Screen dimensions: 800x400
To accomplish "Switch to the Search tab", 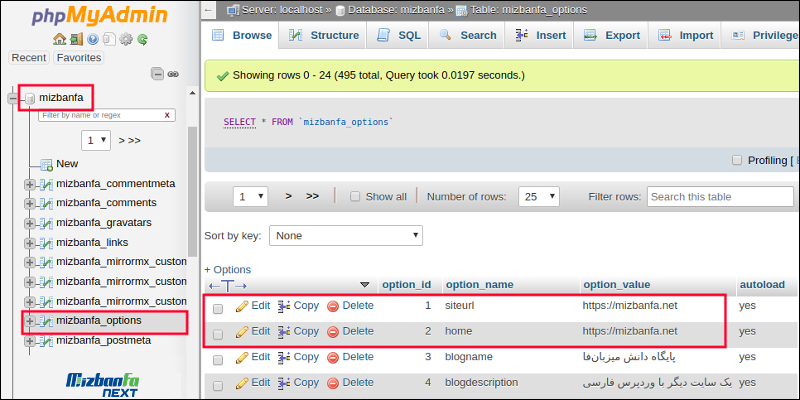I will tap(467, 35).
